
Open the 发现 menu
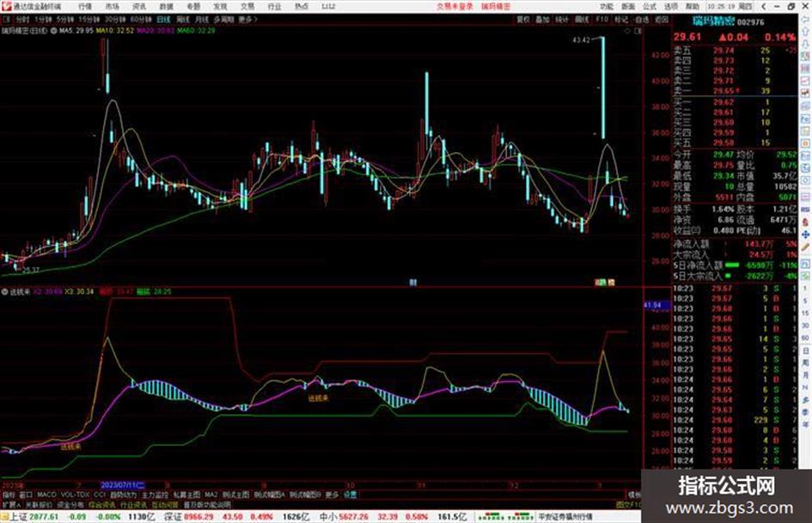[x=220, y=6]
